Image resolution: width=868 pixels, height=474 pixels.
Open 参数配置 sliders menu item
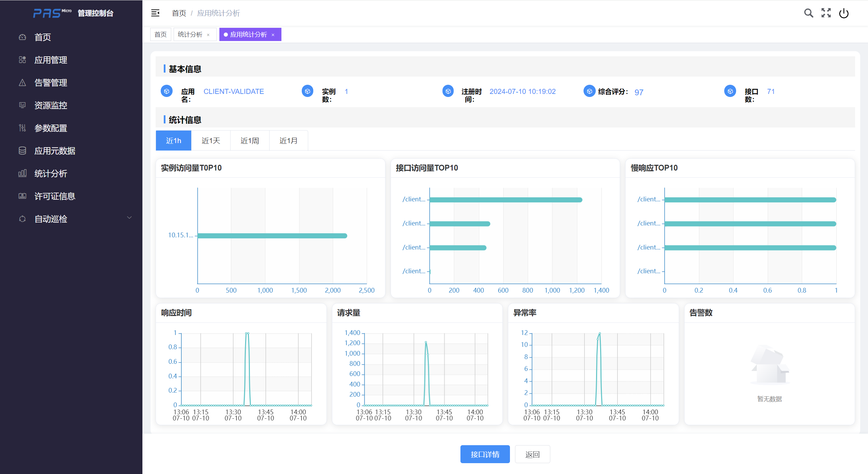point(51,128)
